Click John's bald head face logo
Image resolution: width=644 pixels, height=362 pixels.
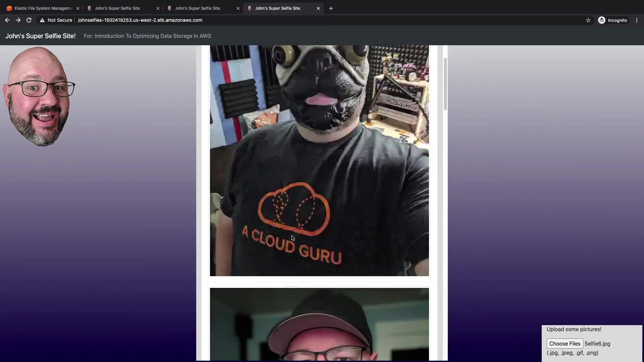(x=39, y=97)
